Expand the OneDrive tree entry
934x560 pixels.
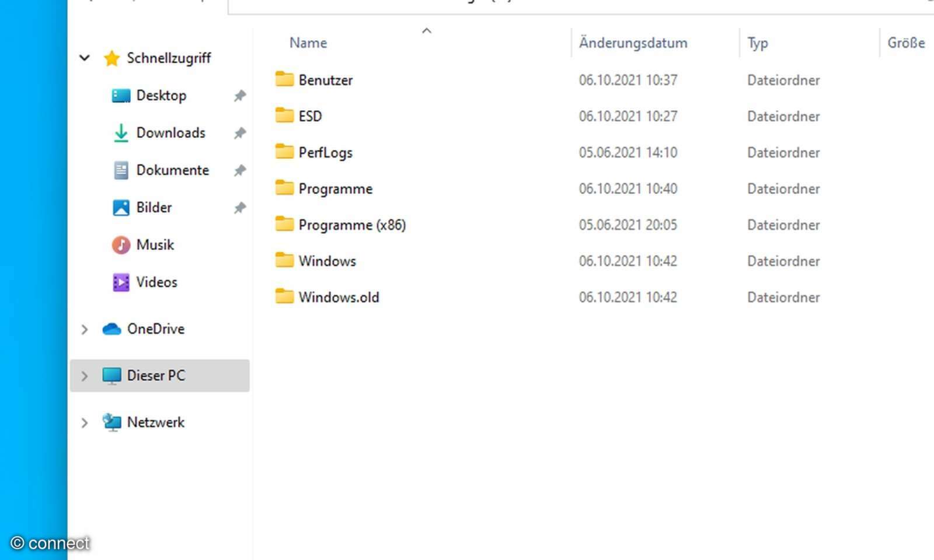84,329
